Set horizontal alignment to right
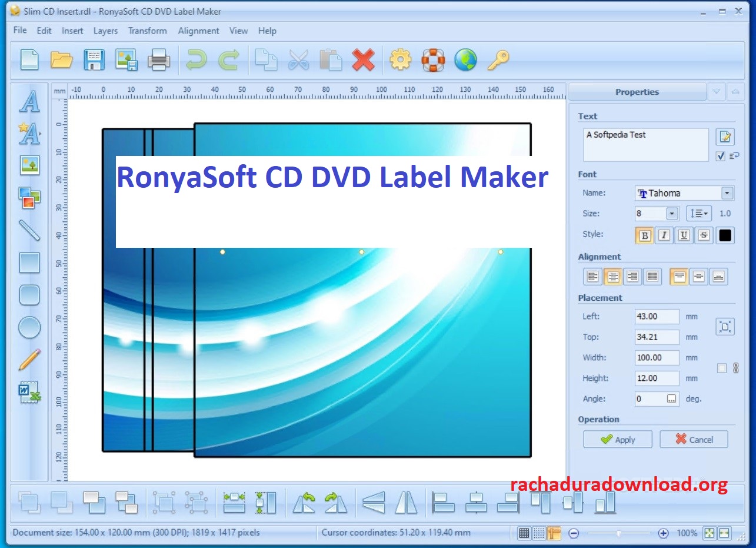756x548 pixels. pos(632,276)
